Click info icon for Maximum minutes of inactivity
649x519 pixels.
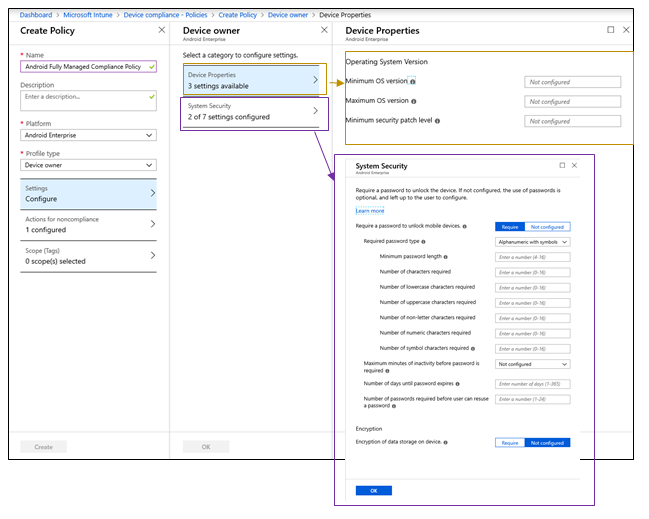click(387, 371)
